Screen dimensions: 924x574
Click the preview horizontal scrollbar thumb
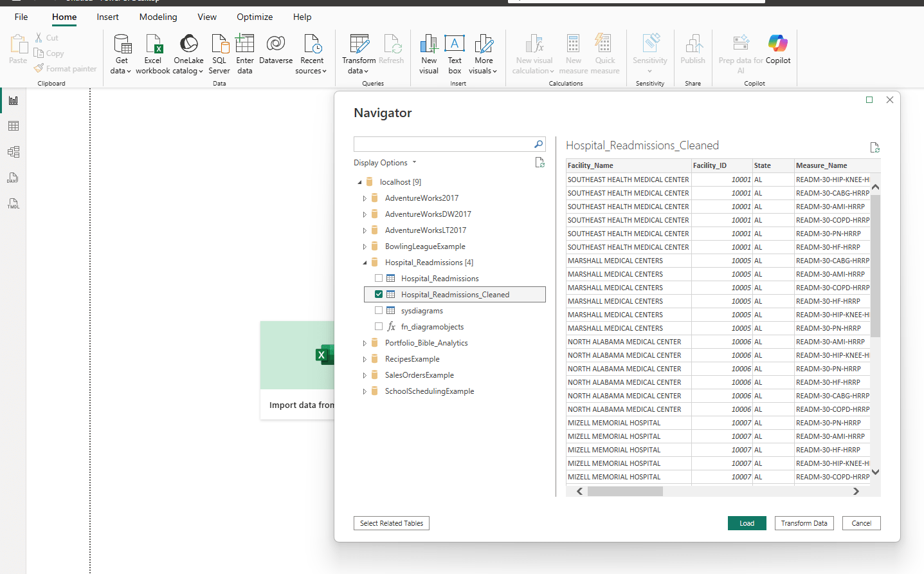[625, 491]
